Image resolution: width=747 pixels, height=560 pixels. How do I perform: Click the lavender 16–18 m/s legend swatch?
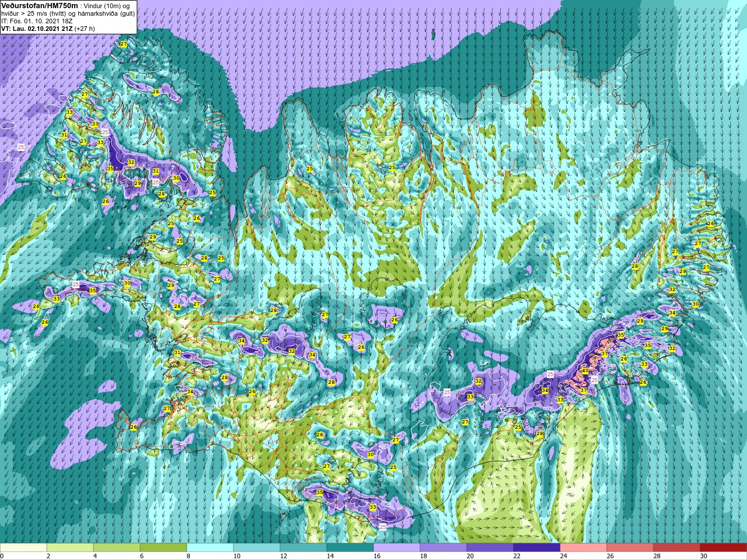click(397, 548)
